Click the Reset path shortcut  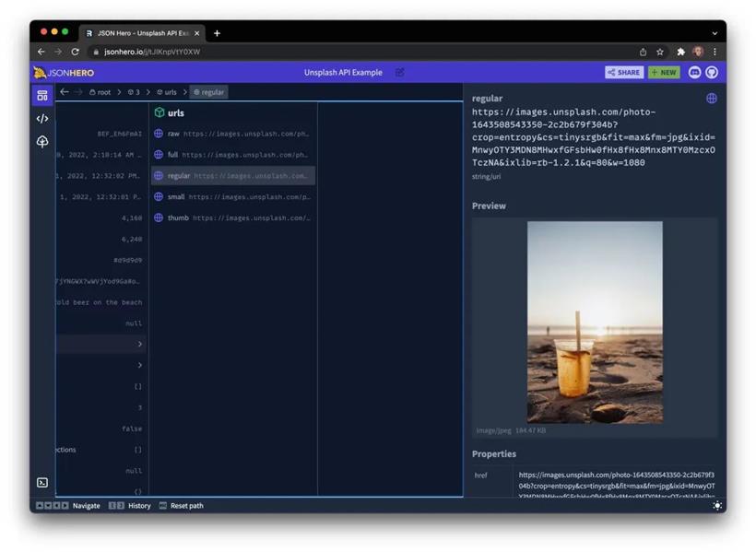[182, 505]
